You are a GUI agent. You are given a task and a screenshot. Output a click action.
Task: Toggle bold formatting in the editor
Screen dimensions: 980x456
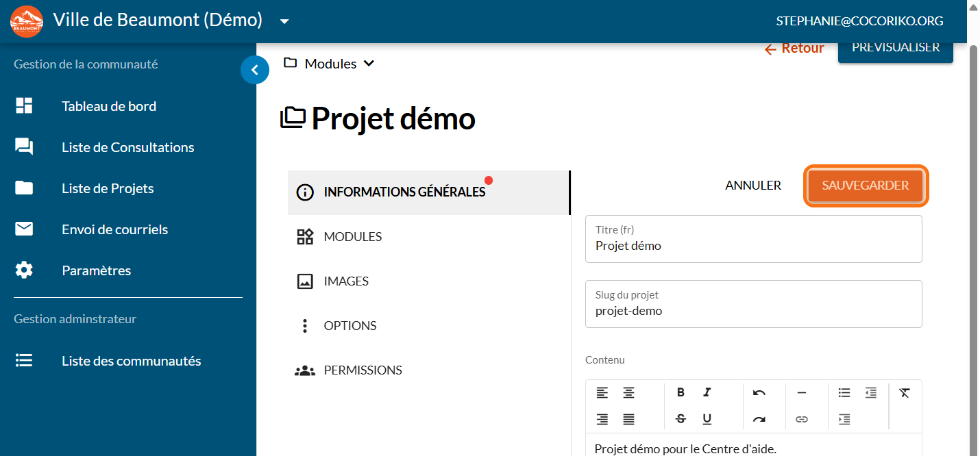tap(681, 392)
